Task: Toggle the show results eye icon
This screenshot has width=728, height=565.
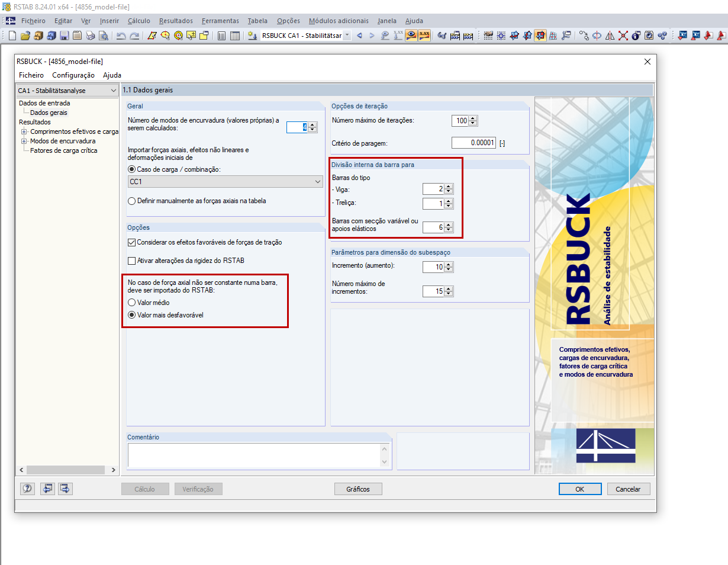Action: [411, 36]
